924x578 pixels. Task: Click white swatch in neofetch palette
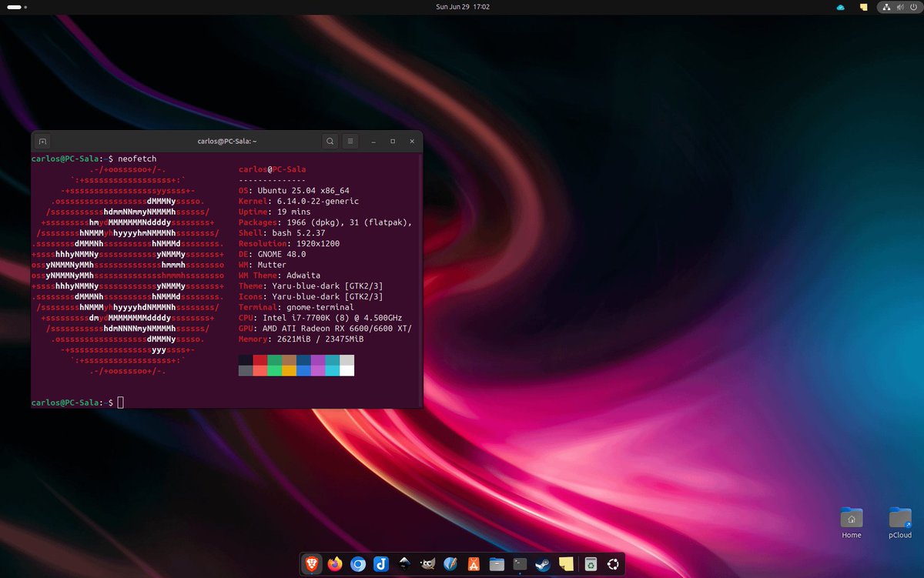346,370
